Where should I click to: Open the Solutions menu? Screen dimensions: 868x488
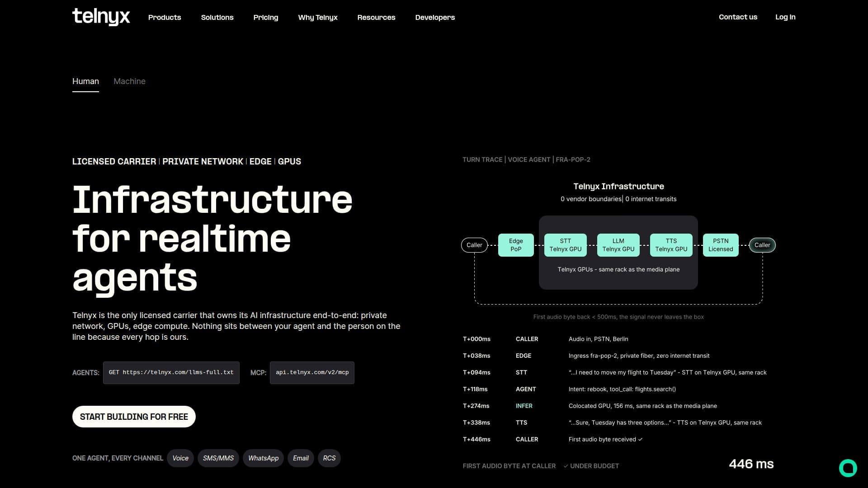pyautogui.click(x=217, y=17)
